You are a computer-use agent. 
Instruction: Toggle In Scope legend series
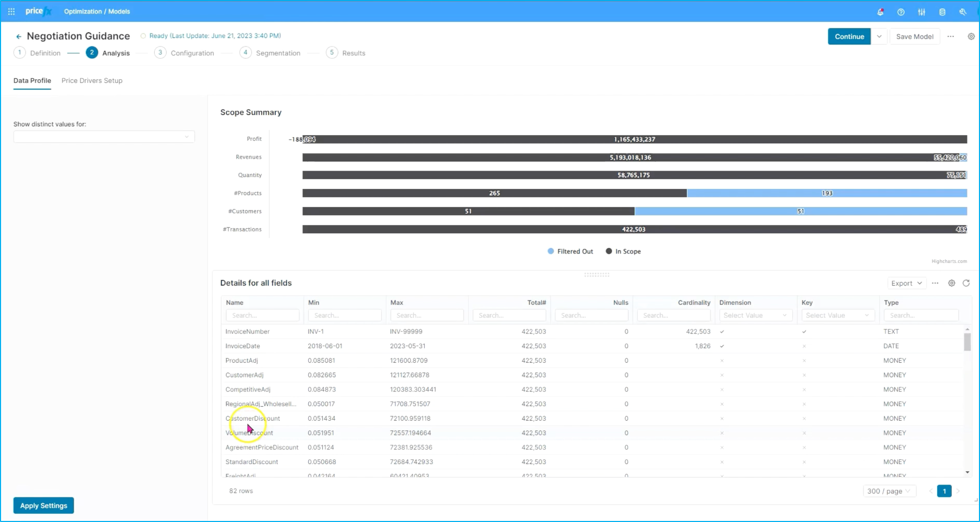tap(623, 252)
